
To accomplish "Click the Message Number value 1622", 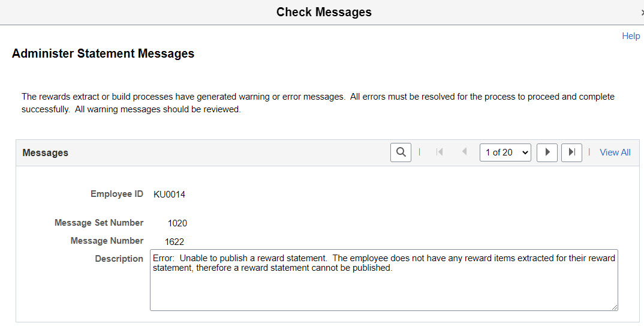I will click(x=174, y=242).
